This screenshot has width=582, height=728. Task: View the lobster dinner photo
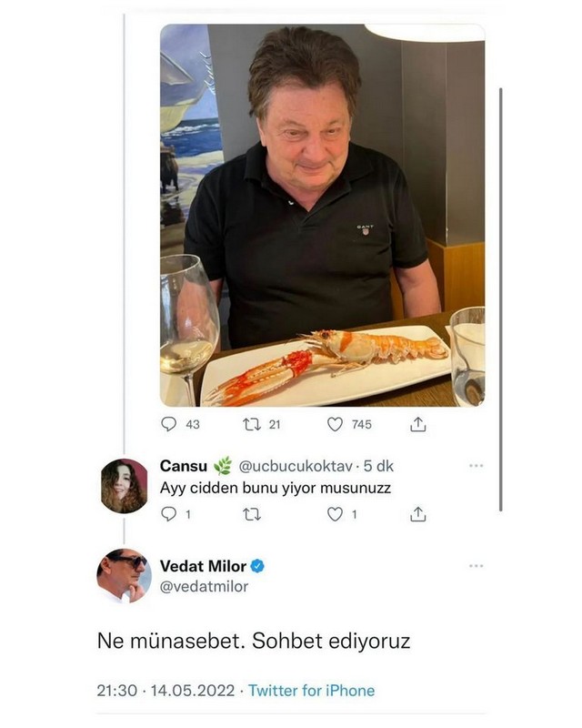click(323, 215)
